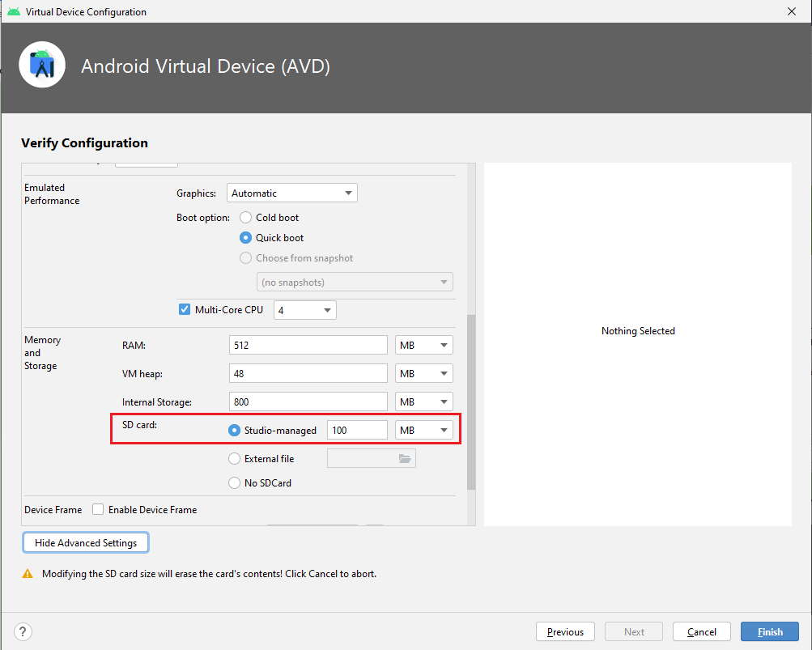This screenshot has width=812, height=650.
Task: Click the Android Virtual Device (AVD) title
Action: (206, 66)
